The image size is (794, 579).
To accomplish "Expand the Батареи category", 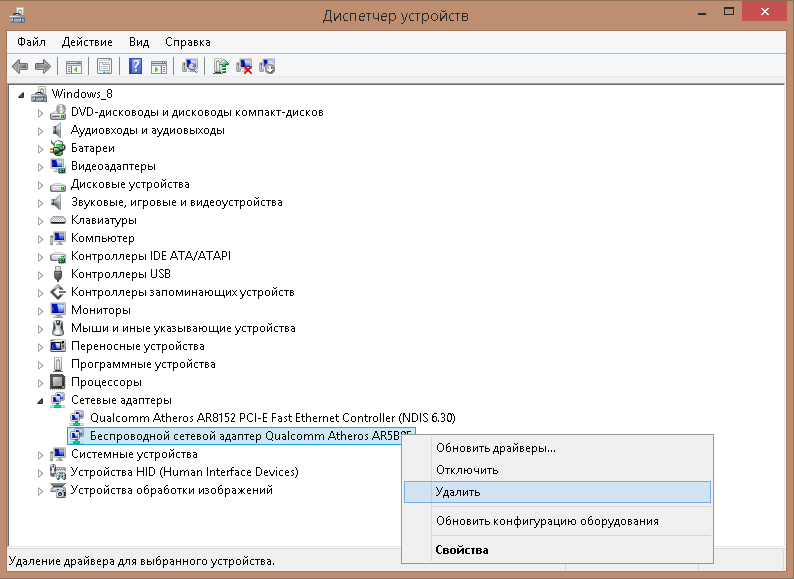I will (x=41, y=149).
